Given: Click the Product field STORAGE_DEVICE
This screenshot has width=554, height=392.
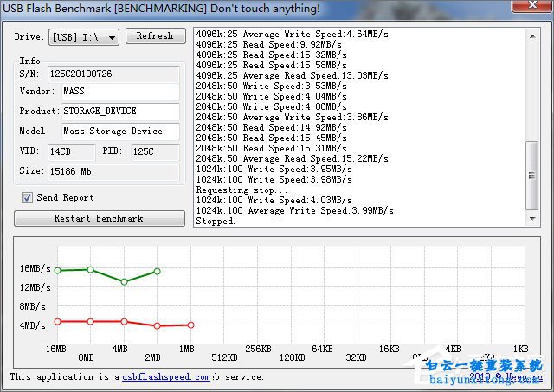Looking at the screenshot, I should (119, 112).
